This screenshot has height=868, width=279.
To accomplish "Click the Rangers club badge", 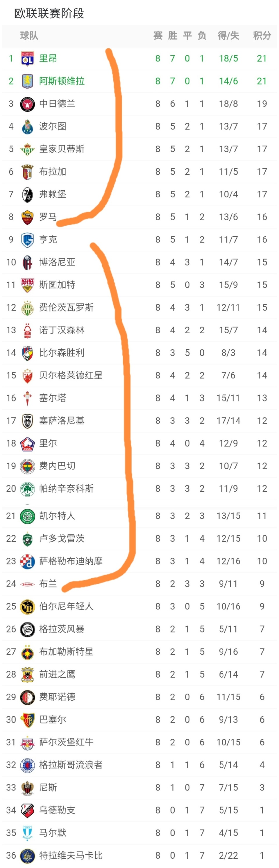I will click(x=27, y=765).
